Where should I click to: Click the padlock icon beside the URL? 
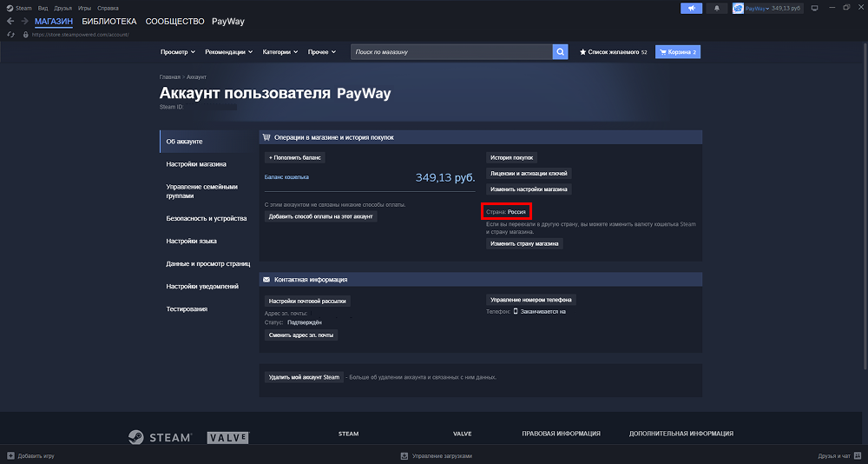(x=25, y=35)
